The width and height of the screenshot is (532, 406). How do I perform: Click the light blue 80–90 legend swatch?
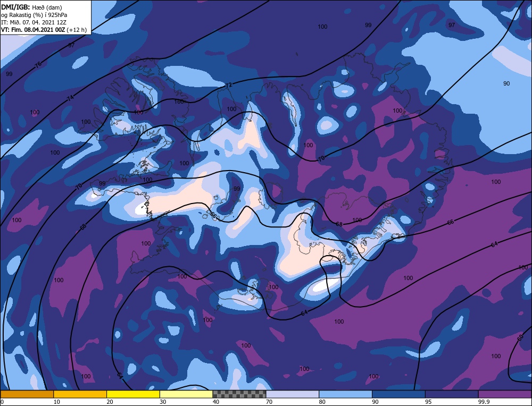[x=345, y=394]
